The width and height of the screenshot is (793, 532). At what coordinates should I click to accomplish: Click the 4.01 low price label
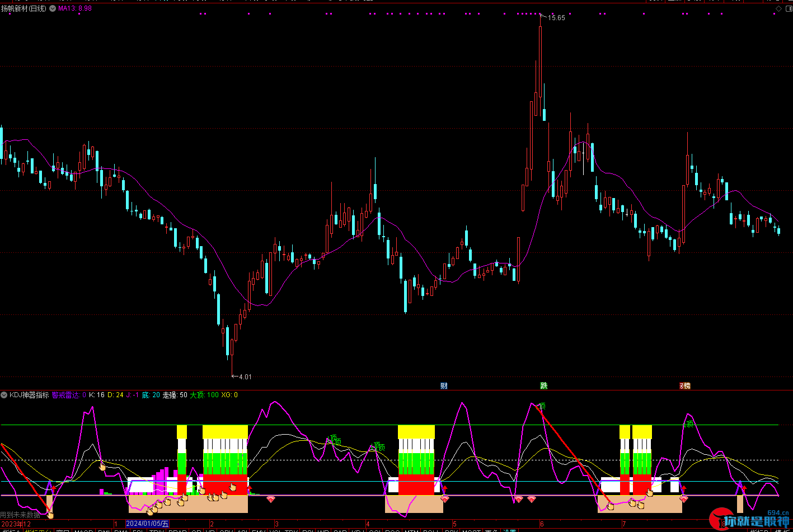(x=245, y=377)
